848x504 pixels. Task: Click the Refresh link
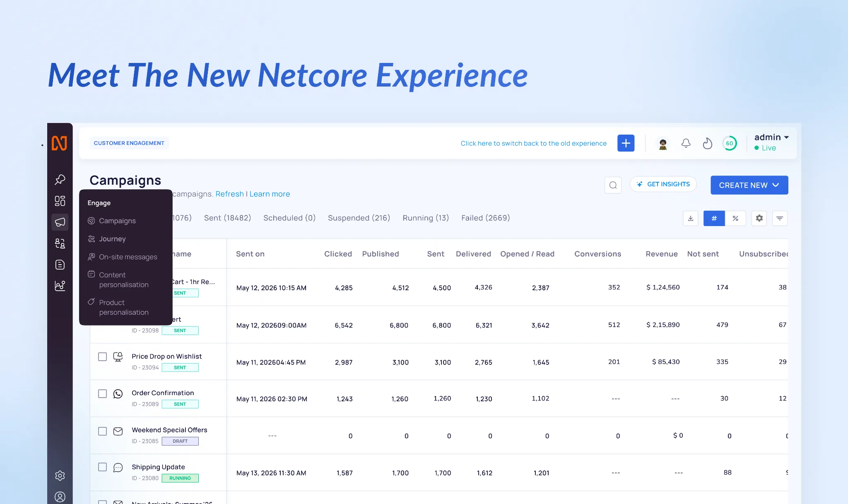click(229, 194)
